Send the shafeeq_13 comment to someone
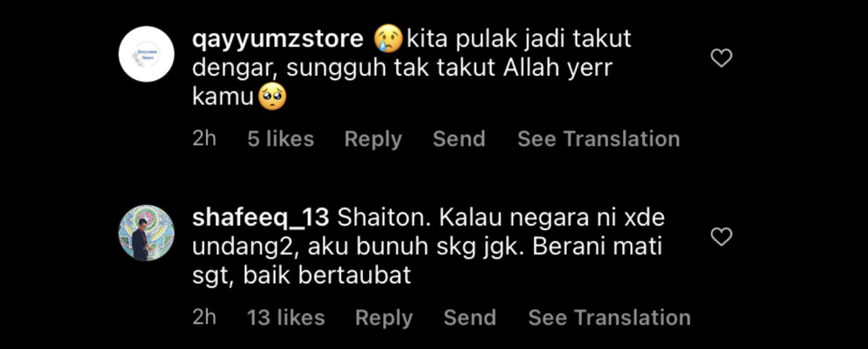This screenshot has width=868, height=349. pos(470,318)
